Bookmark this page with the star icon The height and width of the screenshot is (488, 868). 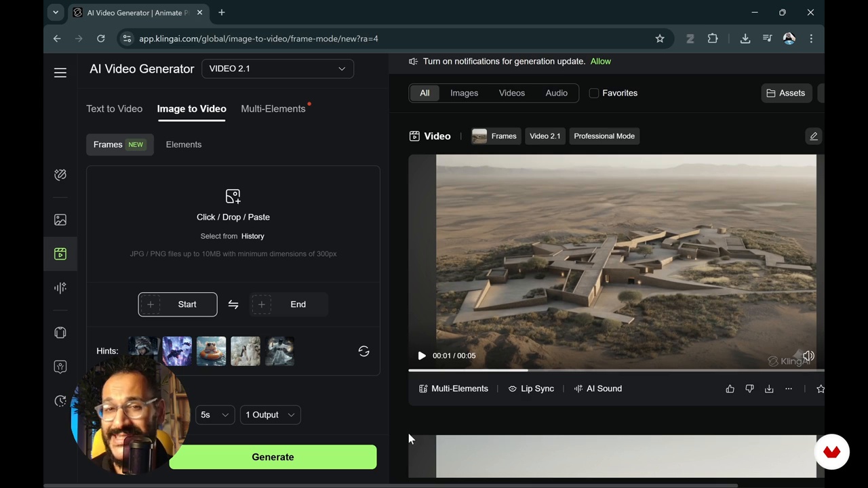coord(660,39)
